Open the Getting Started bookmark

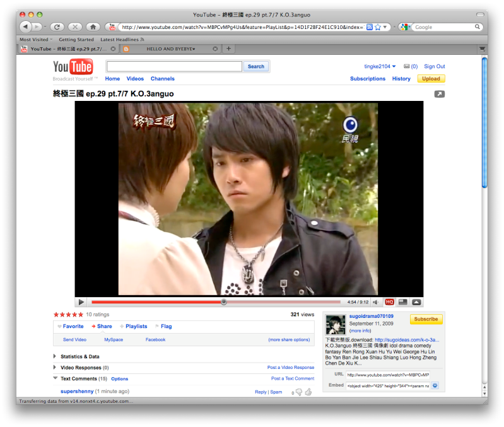[x=76, y=40]
